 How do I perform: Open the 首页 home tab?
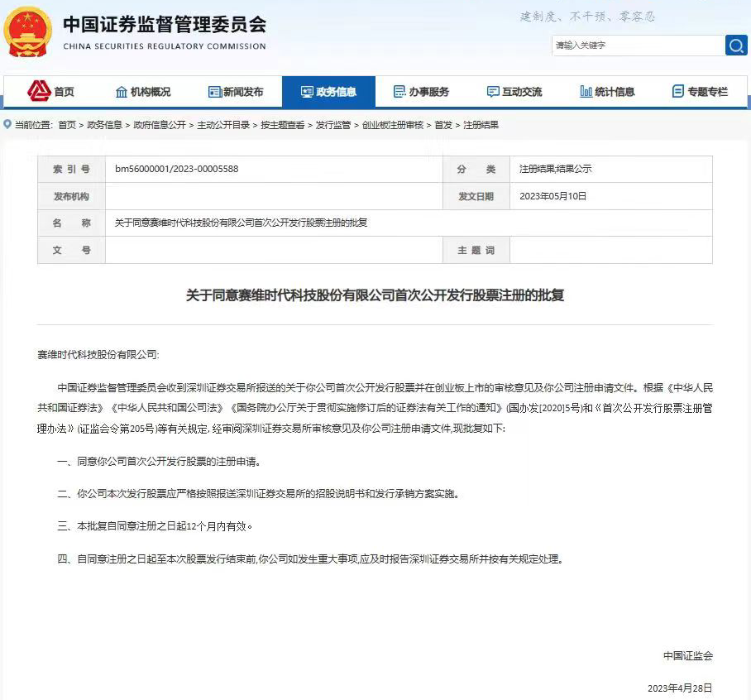(x=51, y=92)
